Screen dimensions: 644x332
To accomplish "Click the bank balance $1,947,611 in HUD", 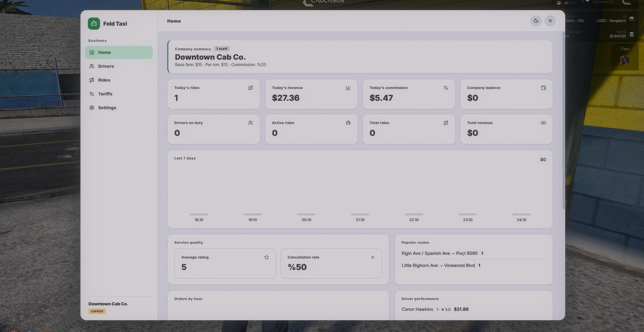I will pyautogui.click(x=618, y=36).
